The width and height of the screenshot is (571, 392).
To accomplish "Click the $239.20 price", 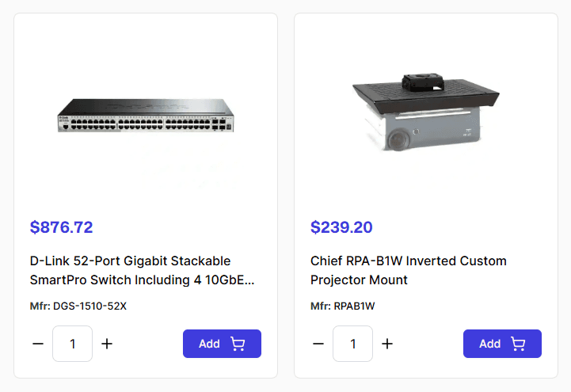I will [341, 227].
